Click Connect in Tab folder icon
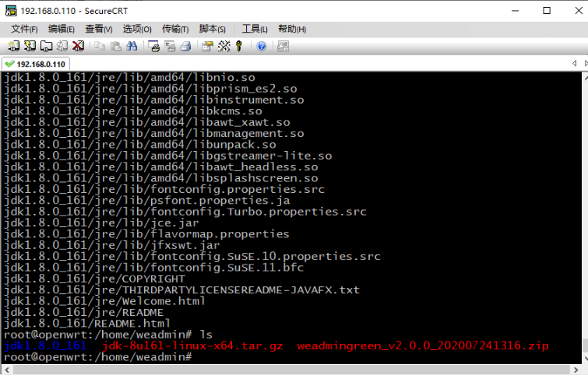 (46, 46)
